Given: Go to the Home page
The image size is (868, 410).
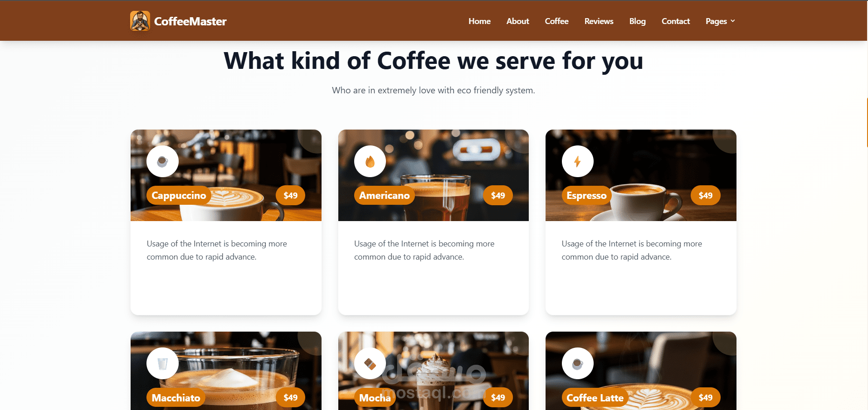Looking at the screenshot, I should [x=479, y=21].
